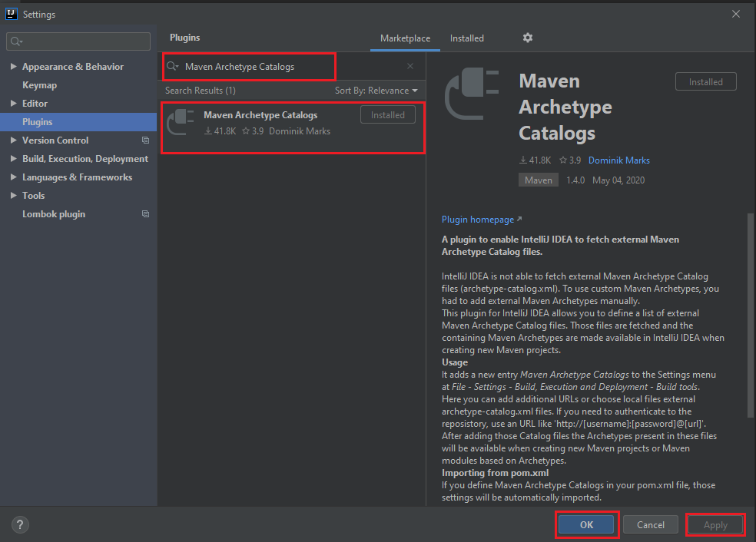Click the Maven tag label
Image resolution: width=756 pixels, height=542 pixels.
[538, 180]
